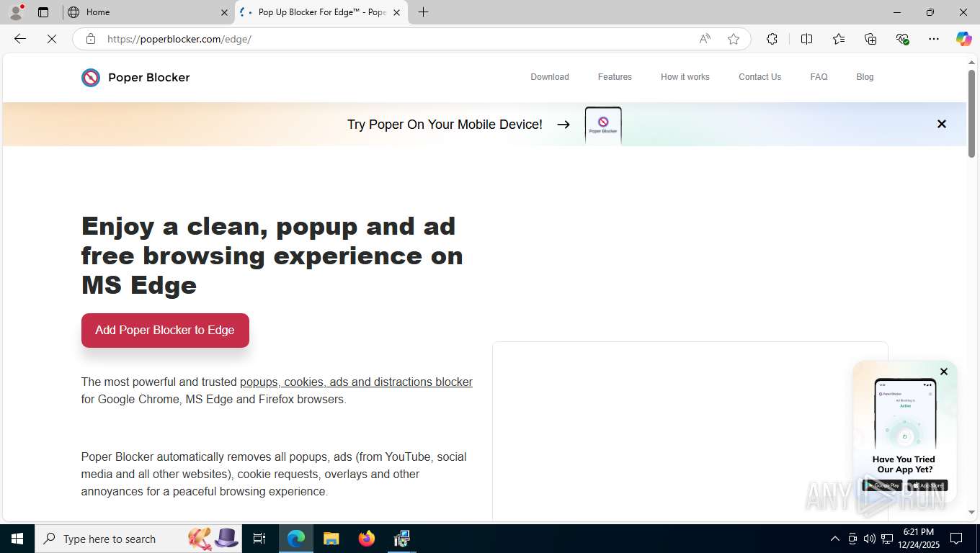Click the taskbar search box
This screenshot has width=980, height=553.
point(138,539)
